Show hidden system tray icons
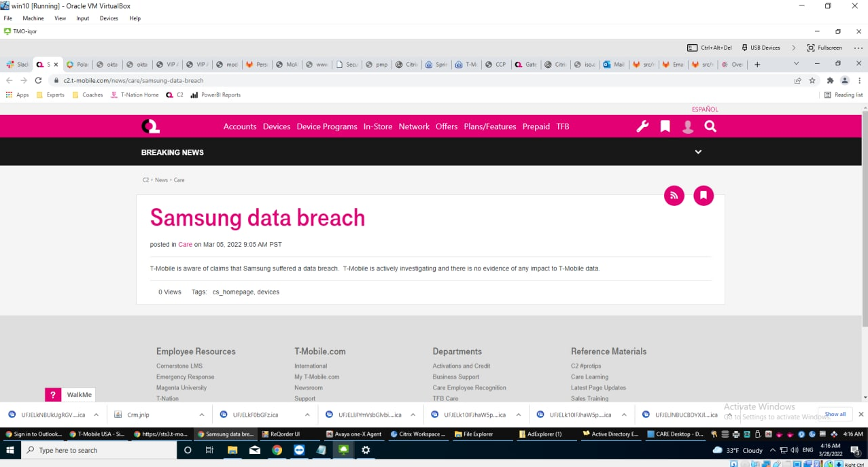The height and width of the screenshot is (467, 868). point(772,450)
